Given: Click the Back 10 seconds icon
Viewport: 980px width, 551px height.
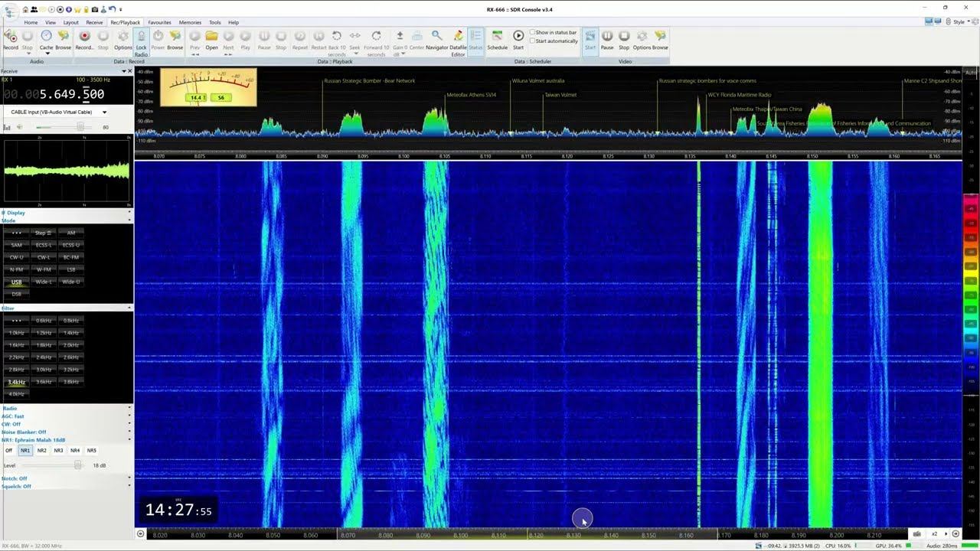Looking at the screenshot, I should pos(337,43).
